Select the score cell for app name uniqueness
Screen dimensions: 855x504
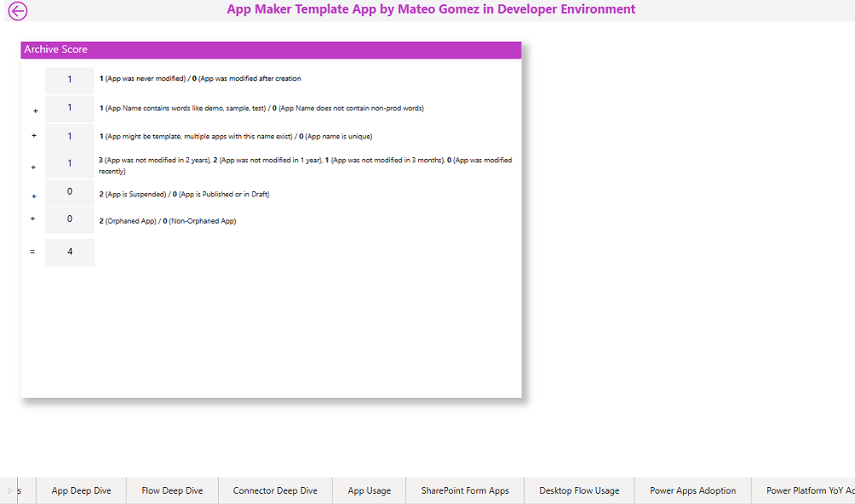tap(70, 136)
